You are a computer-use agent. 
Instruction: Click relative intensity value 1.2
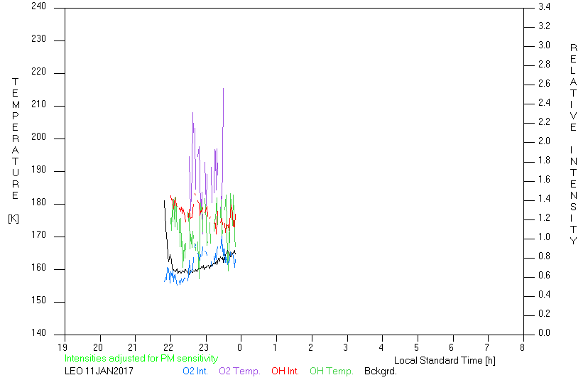(544, 217)
